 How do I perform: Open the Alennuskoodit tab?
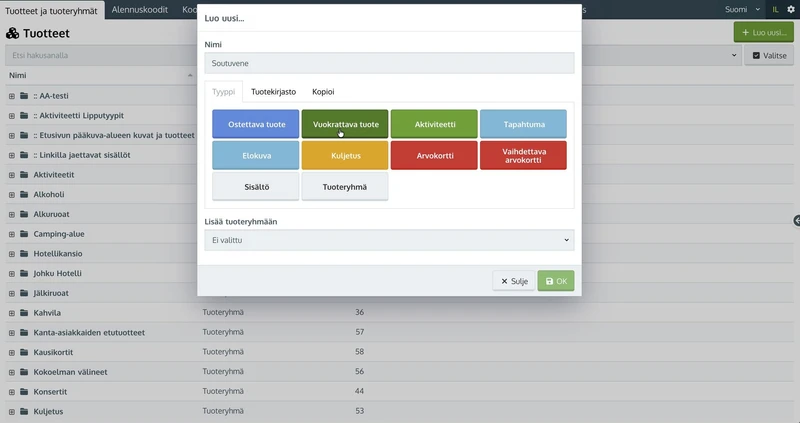[x=140, y=10]
